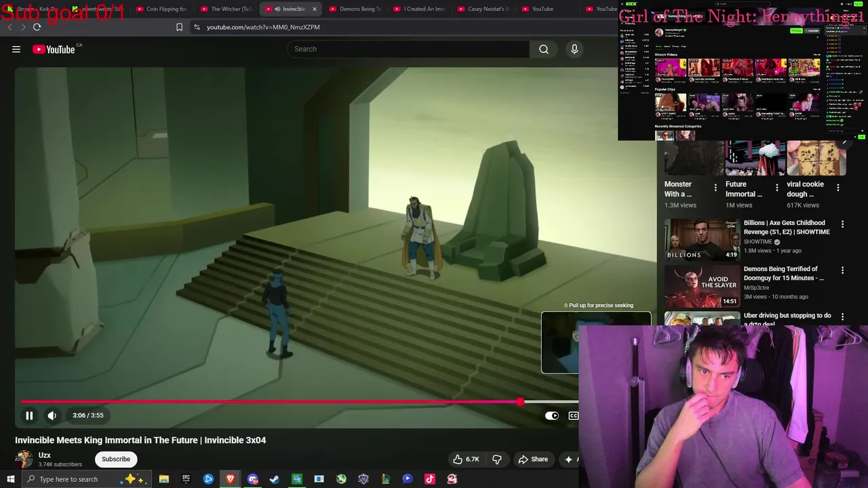Open options for Uber driving video
The height and width of the screenshot is (488, 868).
842,317
